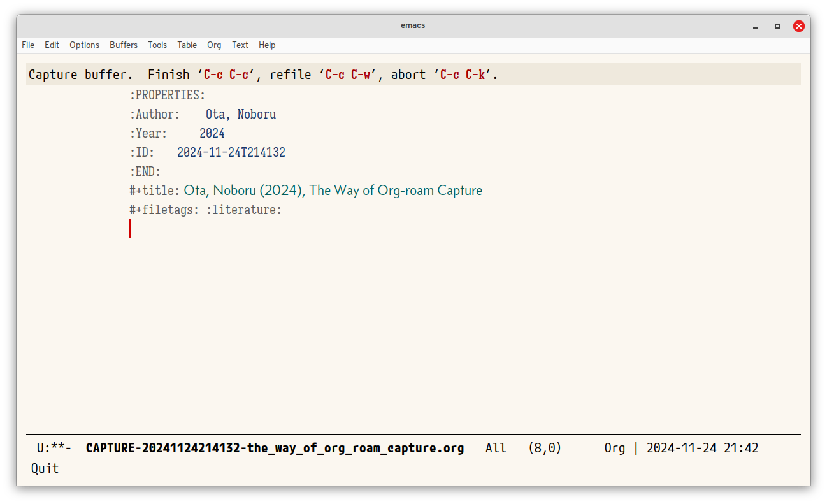Click the year value 2024
This screenshot has width=827, height=504.
point(212,134)
